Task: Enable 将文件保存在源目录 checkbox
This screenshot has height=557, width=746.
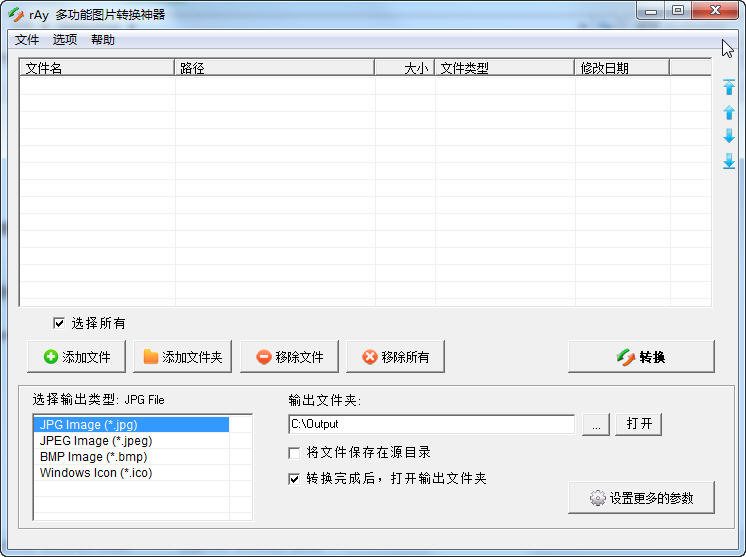Action: (x=294, y=452)
